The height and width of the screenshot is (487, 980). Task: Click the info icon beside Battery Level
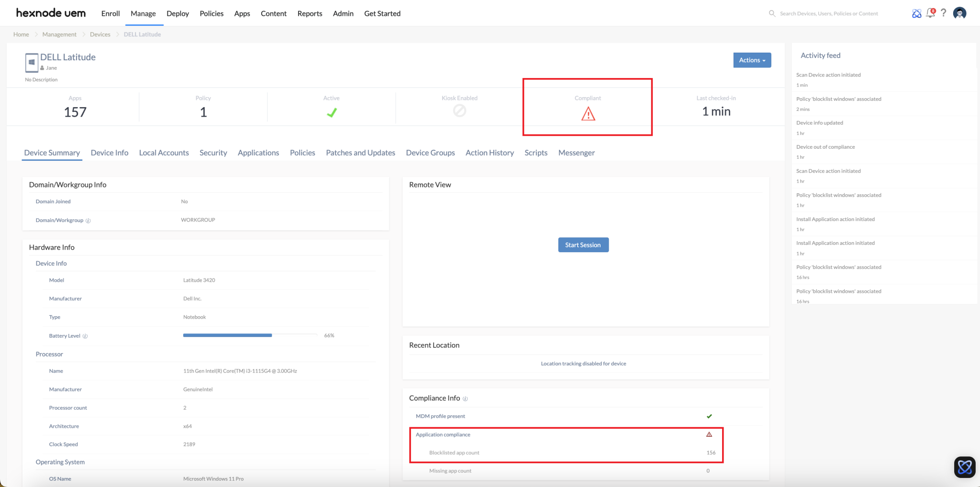click(85, 335)
